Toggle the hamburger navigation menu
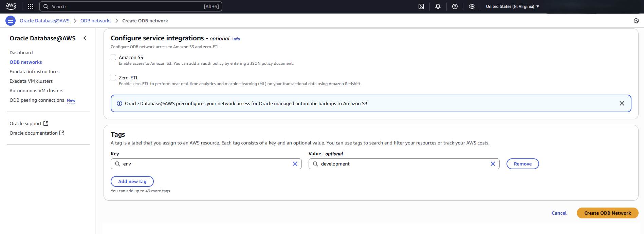The image size is (644, 234). 11,21
